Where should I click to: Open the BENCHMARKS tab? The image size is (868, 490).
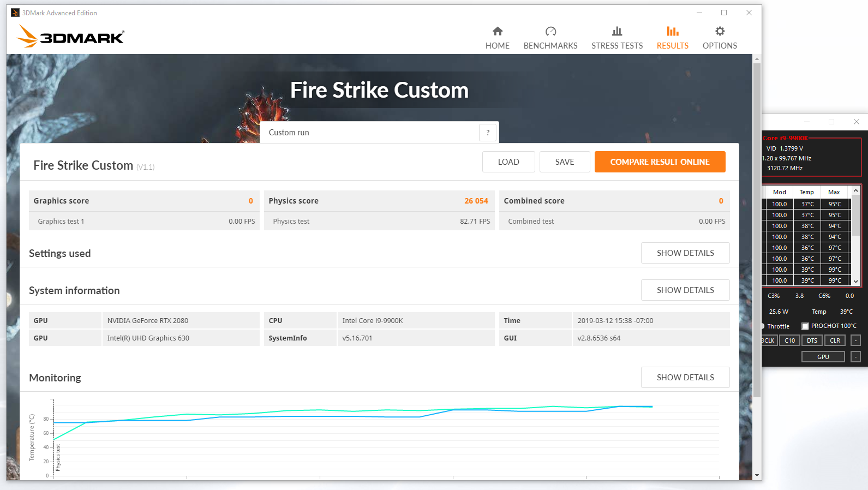550,38
